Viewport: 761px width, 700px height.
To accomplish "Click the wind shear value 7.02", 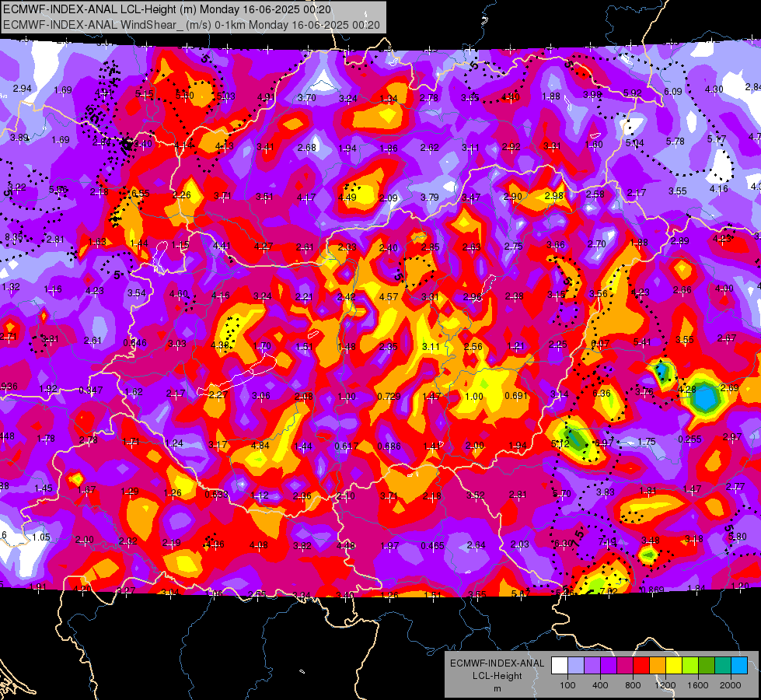I will (x=609, y=591).
